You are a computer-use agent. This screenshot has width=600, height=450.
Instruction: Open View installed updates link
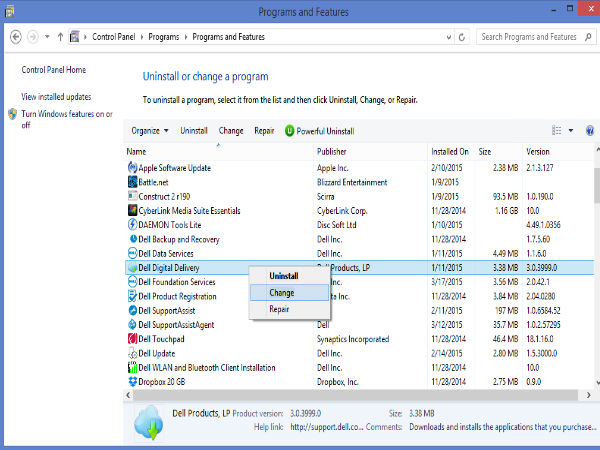(x=56, y=97)
